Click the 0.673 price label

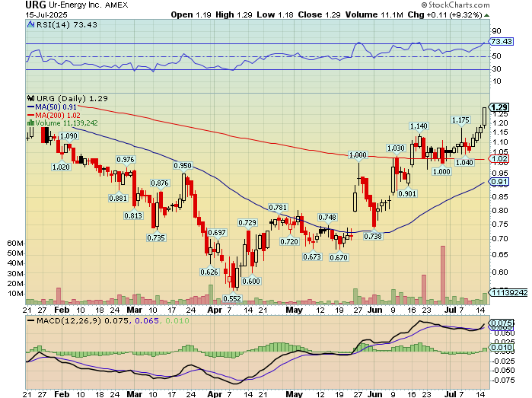tap(312, 256)
